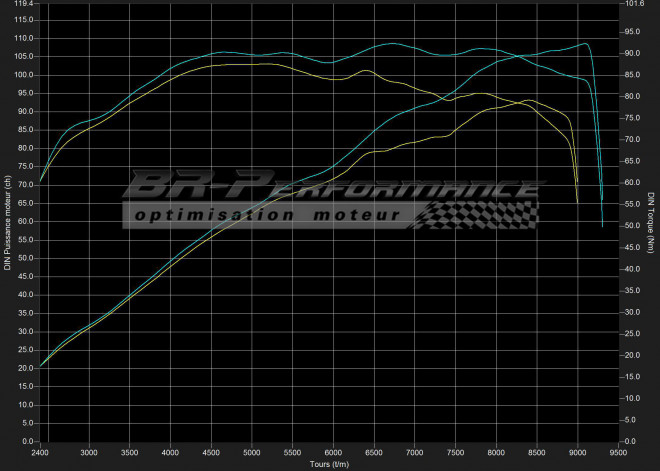Click the 7000 rpm x-axis tick label
This screenshot has height=471, width=660.
pos(415,451)
